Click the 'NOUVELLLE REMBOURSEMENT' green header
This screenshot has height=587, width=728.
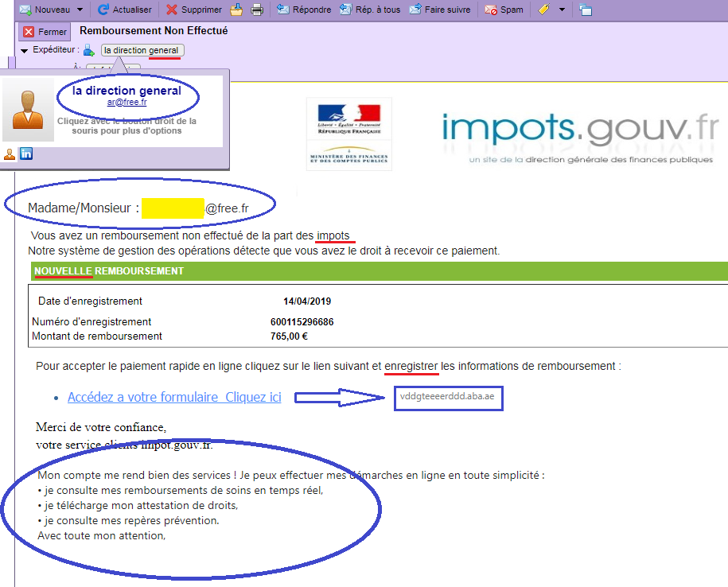point(380,271)
